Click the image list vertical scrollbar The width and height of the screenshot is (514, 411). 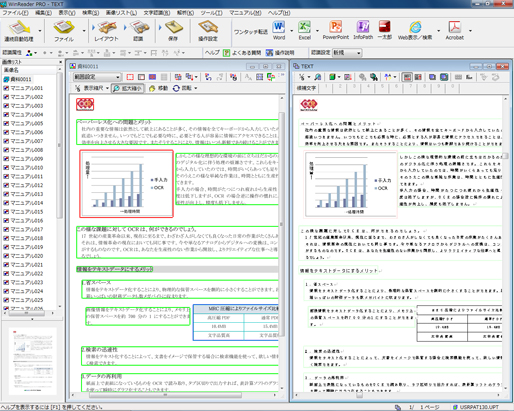(59, 145)
